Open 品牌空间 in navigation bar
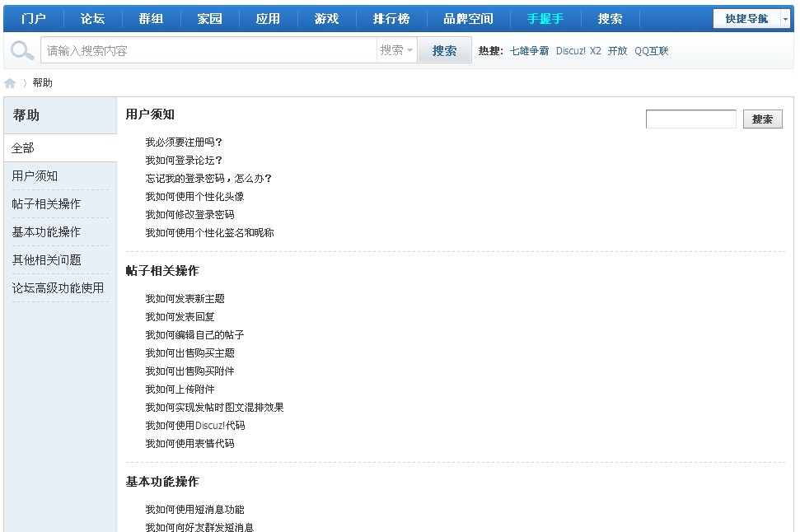 click(x=468, y=19)
